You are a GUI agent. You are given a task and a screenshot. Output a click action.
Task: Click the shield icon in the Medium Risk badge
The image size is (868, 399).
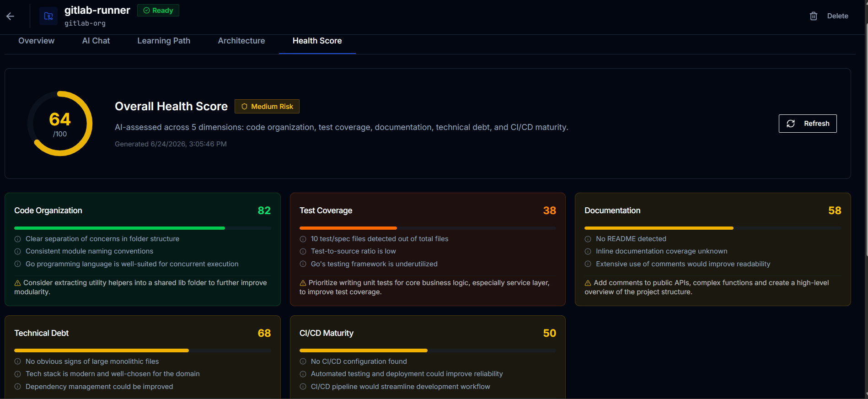[x=244, y=107]
